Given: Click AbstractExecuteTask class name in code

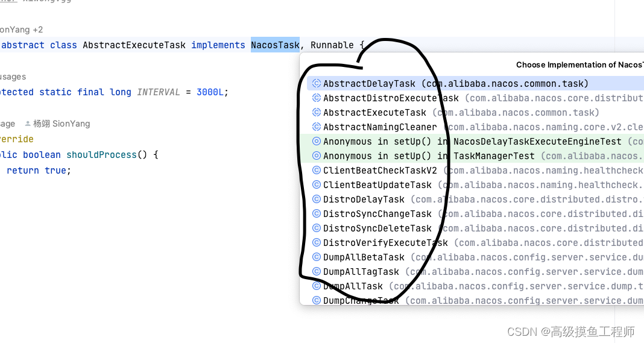Looking at the screenshot, I should 134,45.
